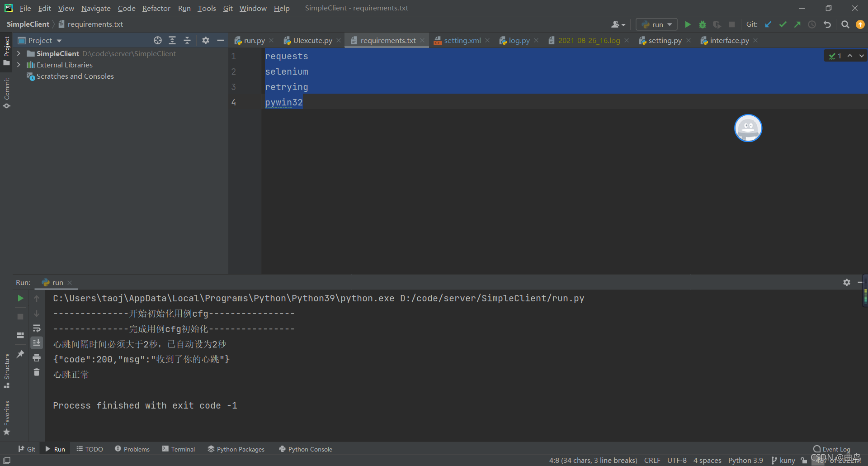The width and height of the screenshot is (868, 466).
Task: Select Python 3.9 interpreter in status bar
Action: pyautogui.click(x=745, y=460)
